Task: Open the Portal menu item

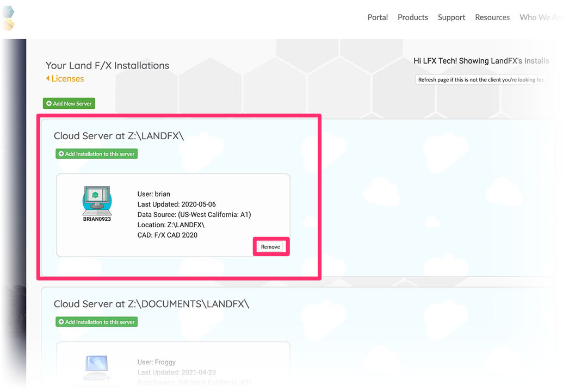Action: [x=378, y=17]
